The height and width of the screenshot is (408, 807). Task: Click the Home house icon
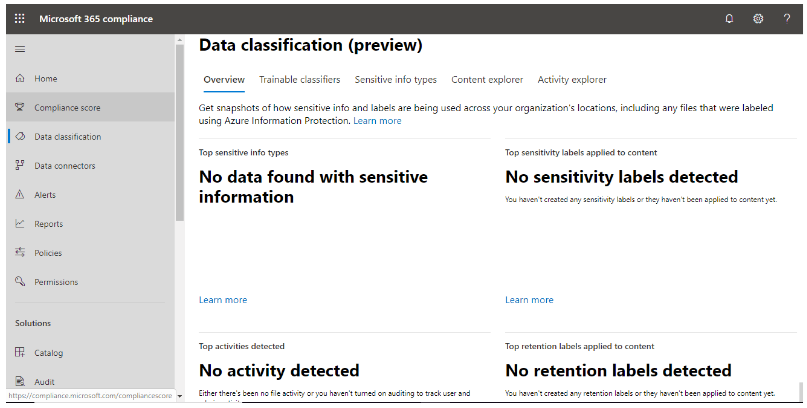20,78
